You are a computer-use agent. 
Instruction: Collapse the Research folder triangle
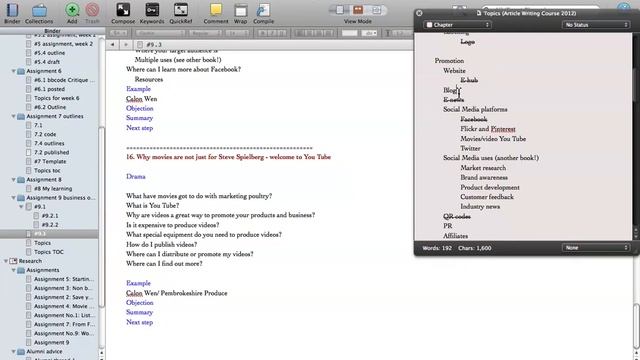pos(6,261)
